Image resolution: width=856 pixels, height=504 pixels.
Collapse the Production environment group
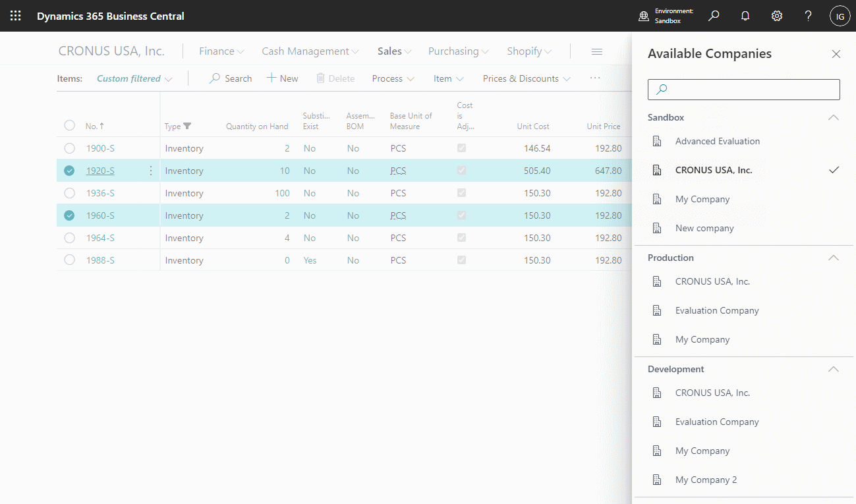tap(834, 258)
